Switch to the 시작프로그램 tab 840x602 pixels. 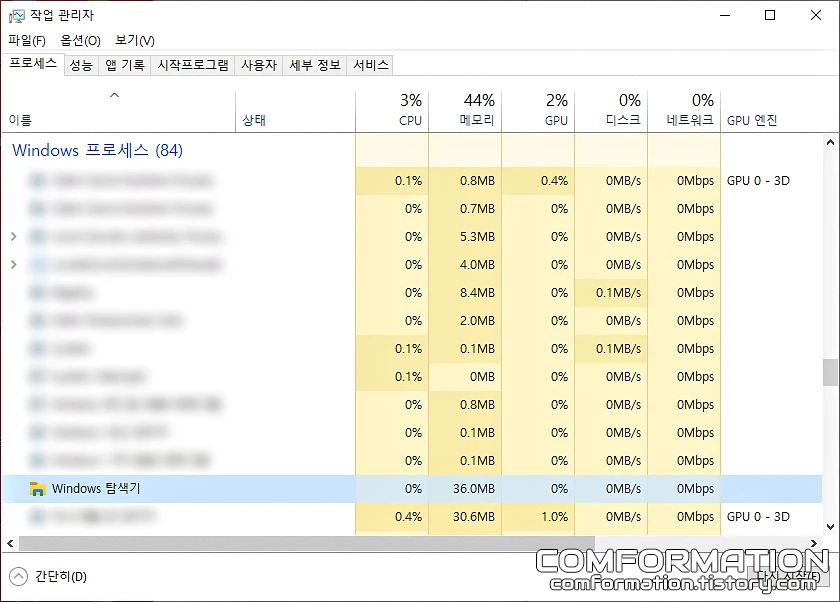193,65
